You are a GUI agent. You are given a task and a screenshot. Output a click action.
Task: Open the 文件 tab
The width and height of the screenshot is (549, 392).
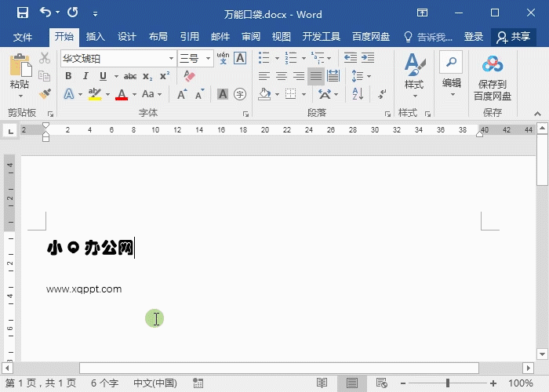[x=23, y=37]
